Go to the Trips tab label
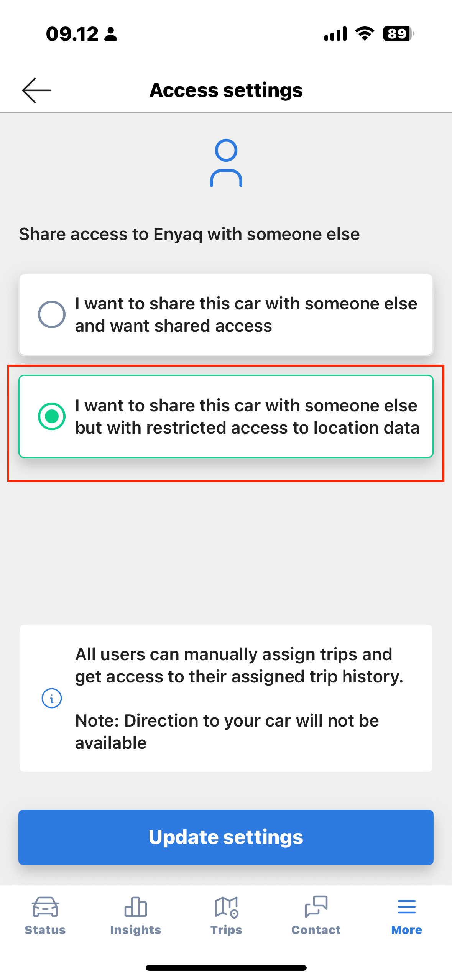The height and width of the screenshot is (980, 452). pos(226,930)
